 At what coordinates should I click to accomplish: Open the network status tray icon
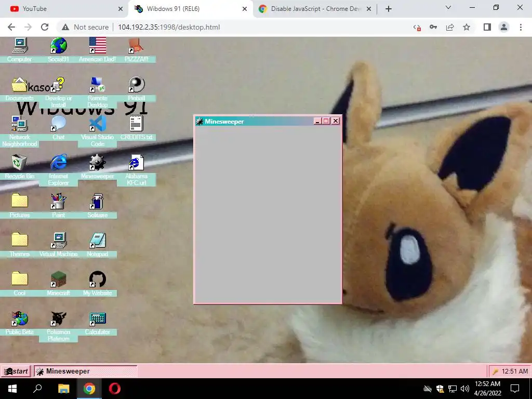point(453,389)
